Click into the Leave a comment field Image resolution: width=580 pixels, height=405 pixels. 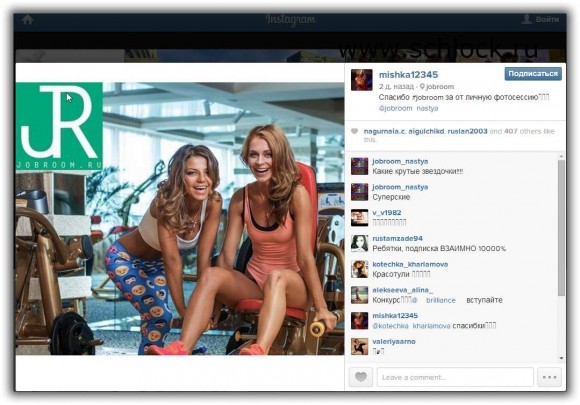(455, 377)
